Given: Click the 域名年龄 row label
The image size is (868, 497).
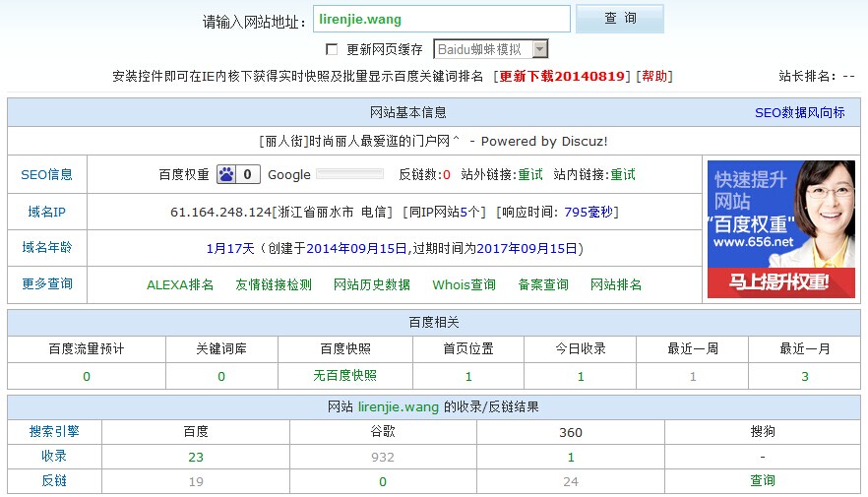Looking at the screenshot, I should click(x=47, y=247).
